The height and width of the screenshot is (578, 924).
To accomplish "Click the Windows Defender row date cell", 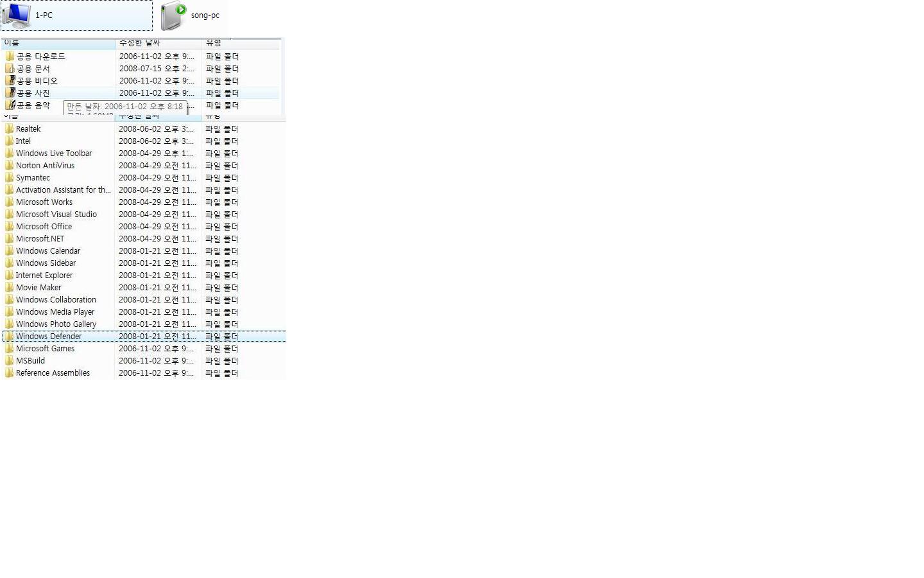I will [157, 337].
